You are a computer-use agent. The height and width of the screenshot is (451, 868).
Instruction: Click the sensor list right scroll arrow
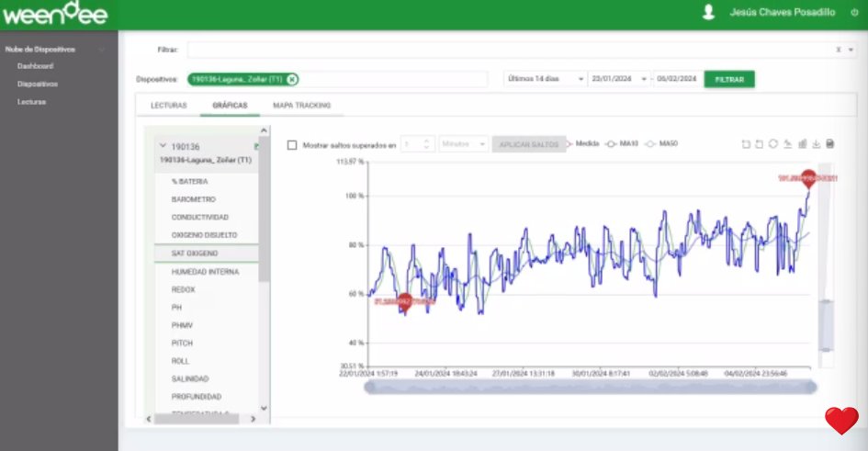click(x=253, y=419)
